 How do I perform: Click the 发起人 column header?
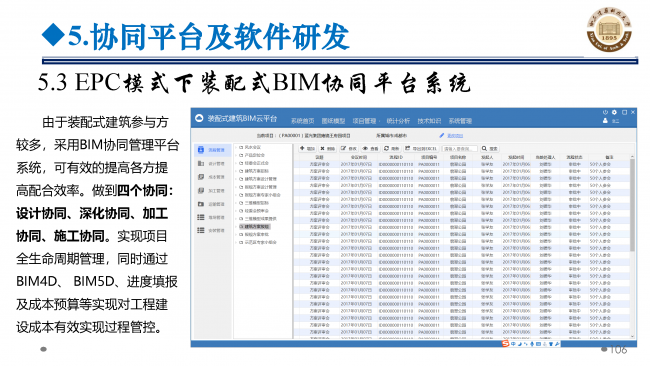(x=487, y=158)
